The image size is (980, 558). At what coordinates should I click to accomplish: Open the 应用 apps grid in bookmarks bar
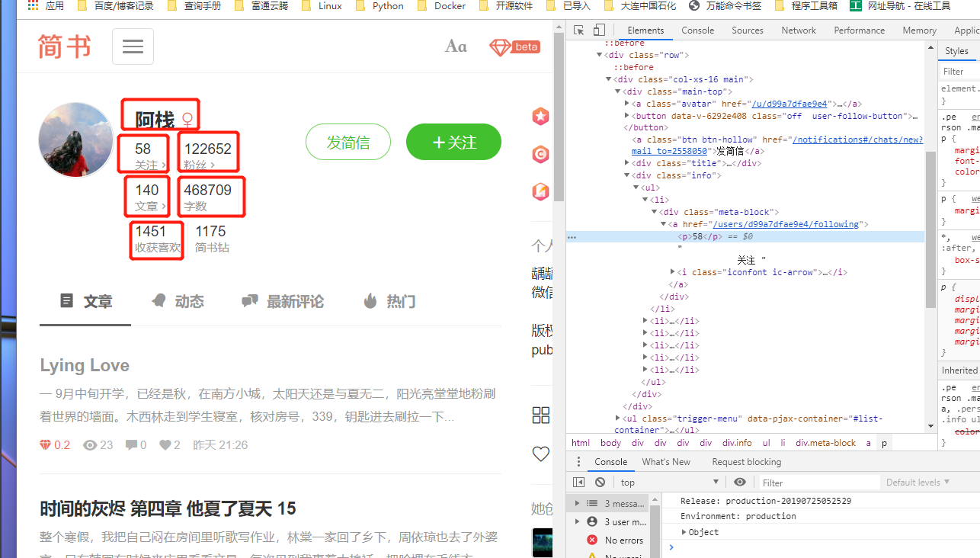click(x=46, y=6)
